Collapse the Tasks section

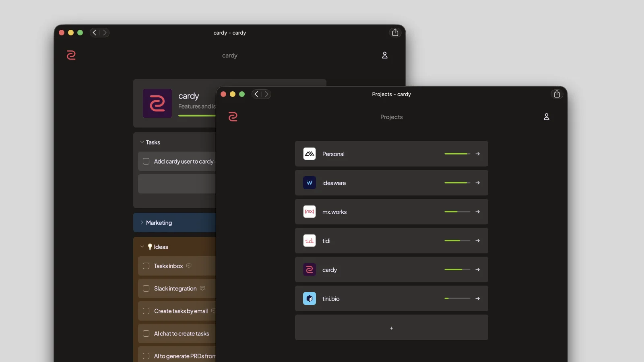(142, 142)
